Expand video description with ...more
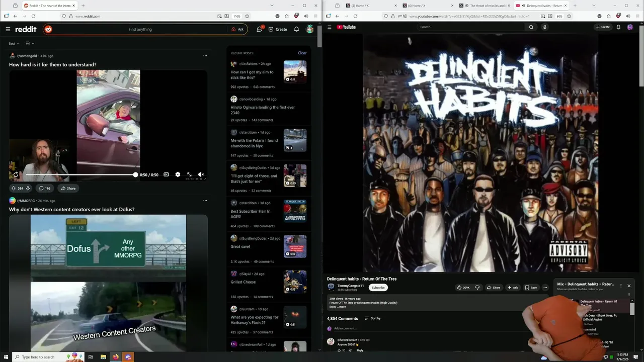Image resolution: width=644 pixels, height=362 pixels. tap(342, 307)
